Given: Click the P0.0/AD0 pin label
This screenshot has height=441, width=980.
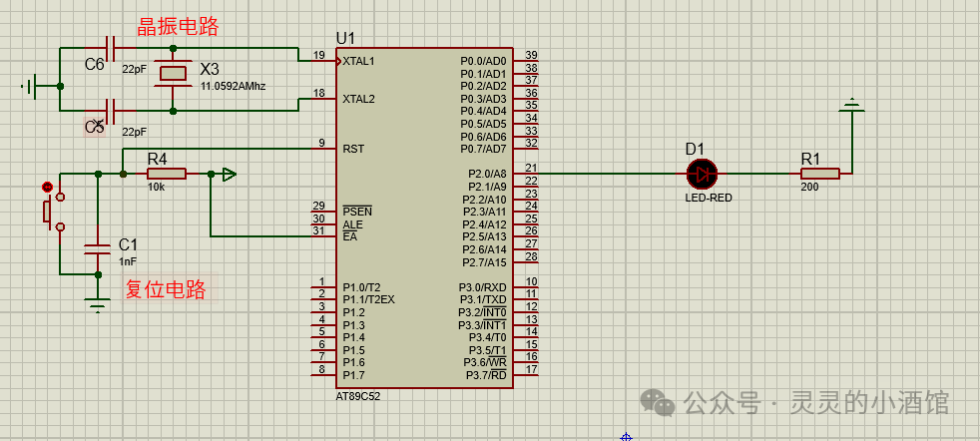Looking at the screenshot, I should click(484, 61).
